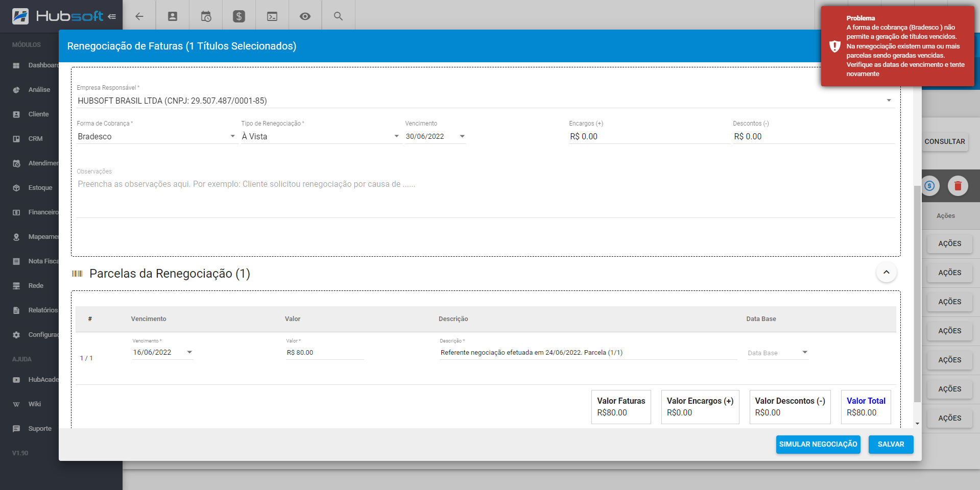980x490 pixels.
Task: Click the barcode icon beside Parcelas da Renegociação
Action: pyautogui.click(x=77, y=274)
